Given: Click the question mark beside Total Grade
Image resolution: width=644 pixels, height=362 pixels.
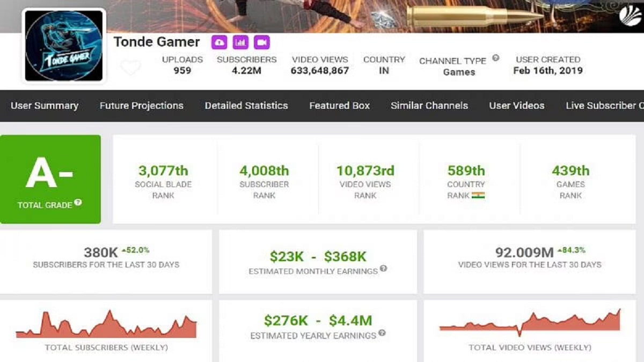Looking at the screenshot, I should tap(78, 202).
